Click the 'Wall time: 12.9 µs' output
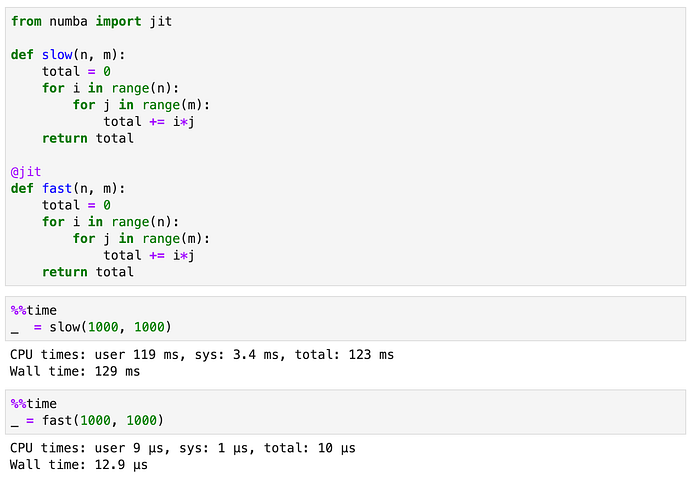 pos(79,465)
